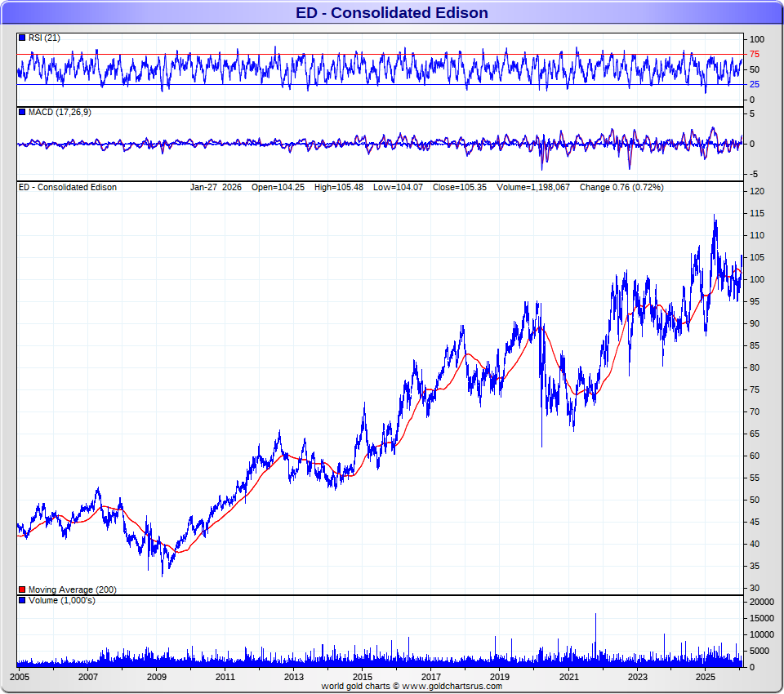
Task: Click the volume axis label 10000
Action: tap(761, 634)
